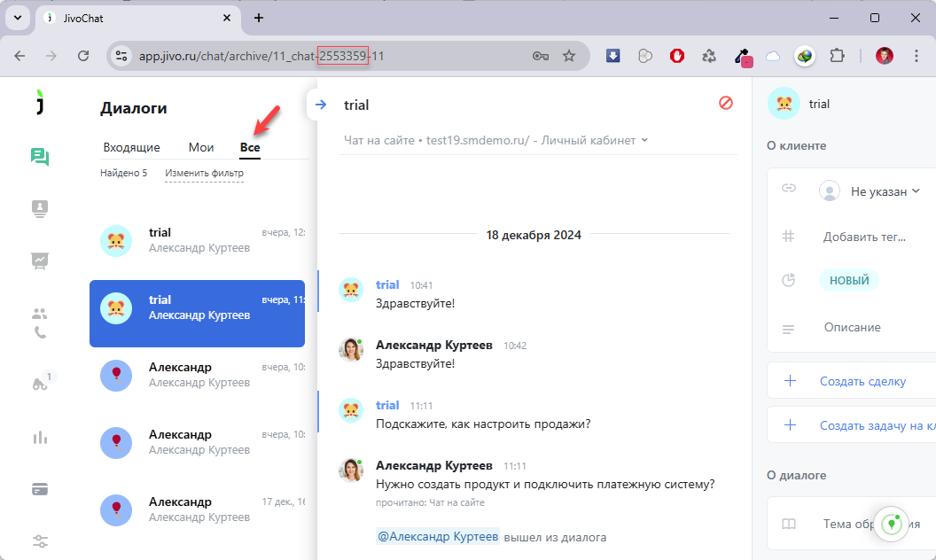
Task: Click the hash icon next to tags
Action: point(788,237)
